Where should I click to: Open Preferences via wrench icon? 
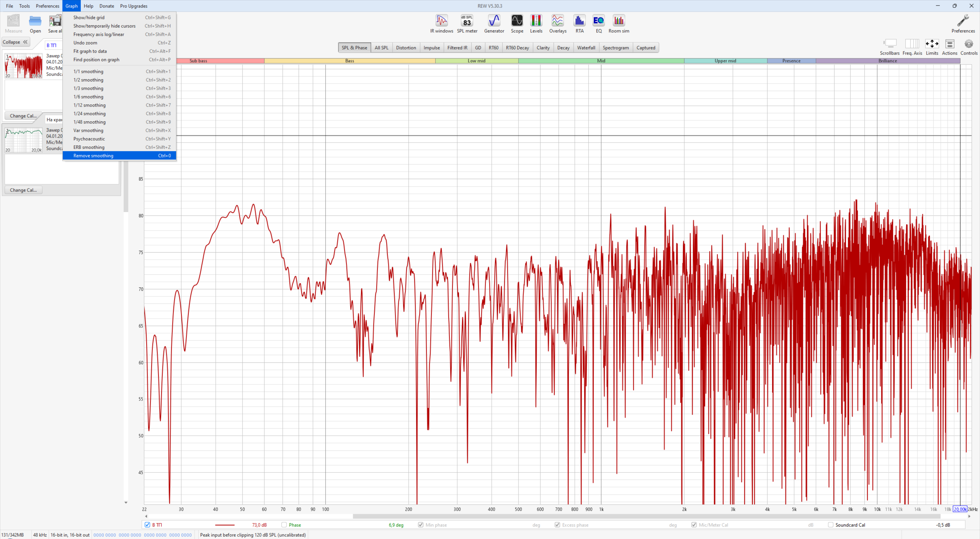pos(963,23)
